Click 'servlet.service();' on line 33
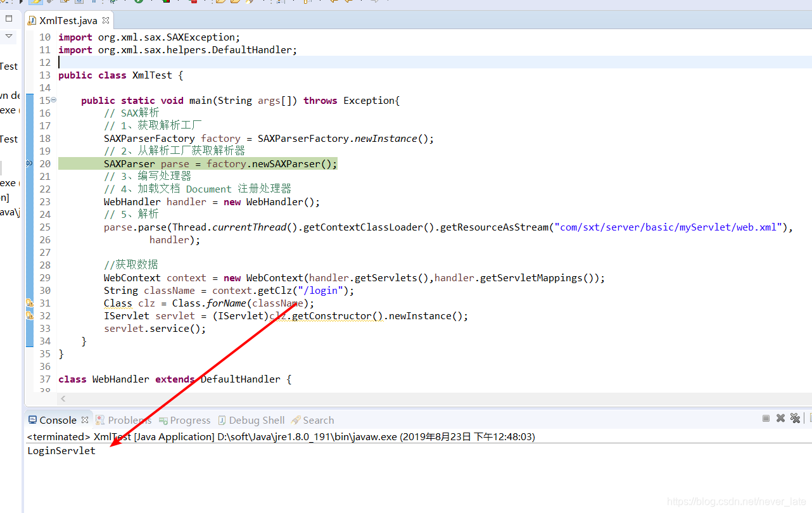 tap(155, 328)
